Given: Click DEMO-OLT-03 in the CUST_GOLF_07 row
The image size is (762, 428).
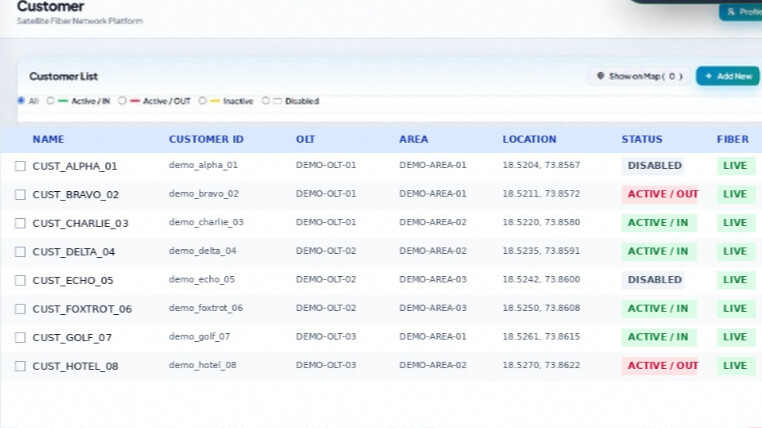Looking at the screenshot, I should coord(326,337).
